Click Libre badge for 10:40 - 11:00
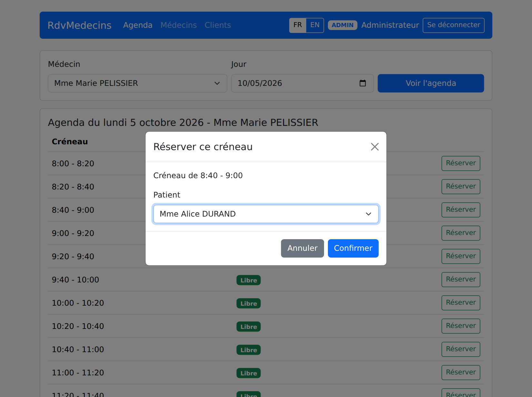Image resolution: width=532 pixels, height=397 pixels. [x=249, y=350]
